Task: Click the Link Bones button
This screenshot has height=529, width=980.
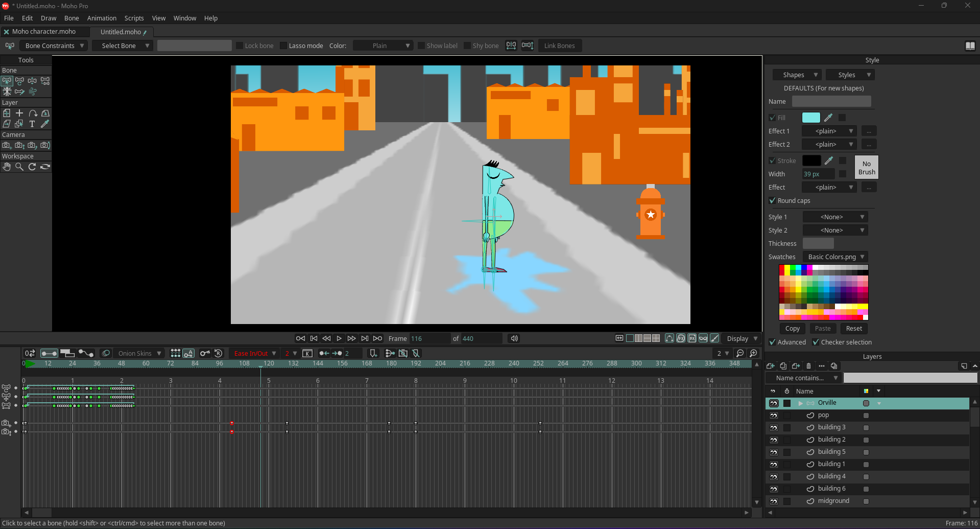Action: click(x=559, y=45)
